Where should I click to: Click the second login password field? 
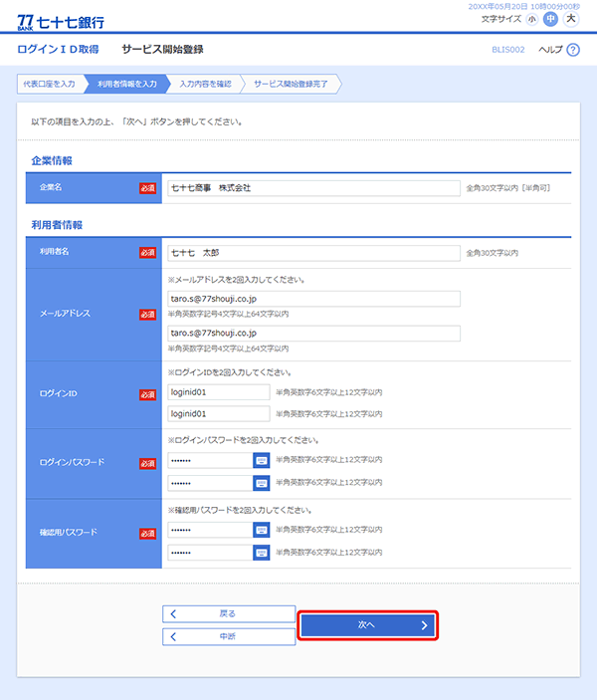[x=210, y=483]
